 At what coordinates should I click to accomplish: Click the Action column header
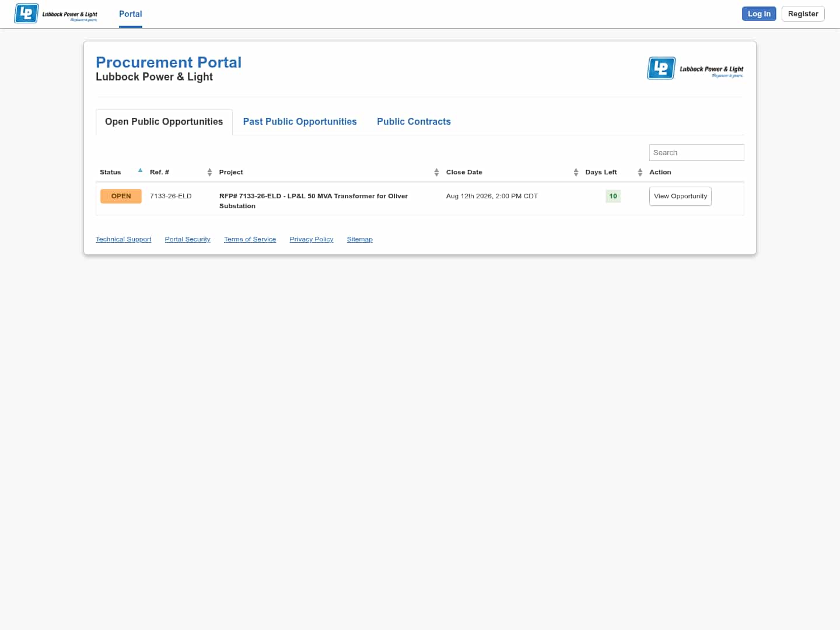(660, 173)
